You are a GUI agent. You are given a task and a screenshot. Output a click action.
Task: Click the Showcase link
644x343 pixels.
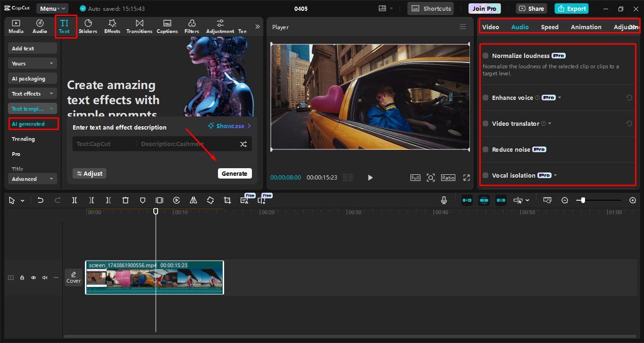pos(229,126)
